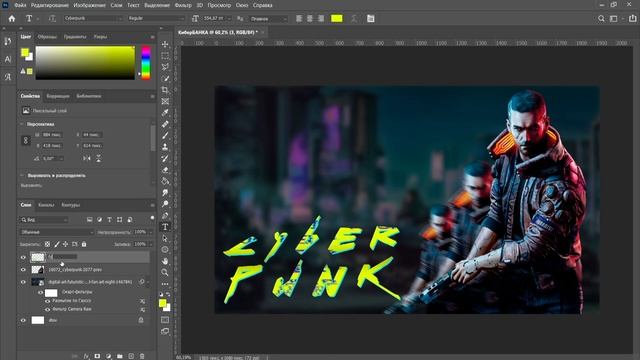Open layer filter kind dropdown

click(x=44, y=220)
